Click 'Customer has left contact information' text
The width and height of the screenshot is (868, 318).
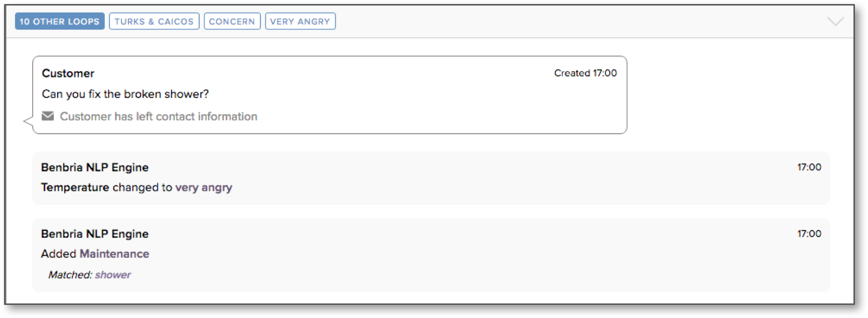coord(159,117)
